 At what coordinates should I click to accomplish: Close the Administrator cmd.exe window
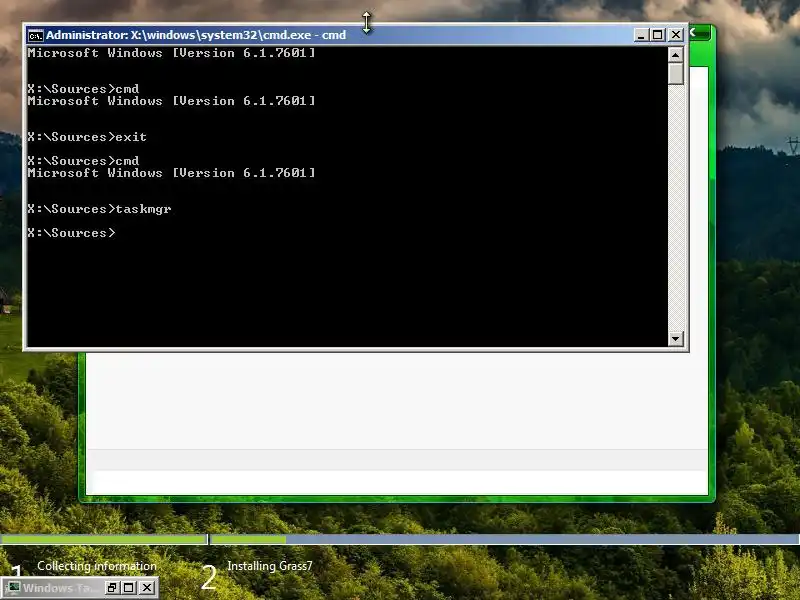pyautogui.click(x=676, y=35)
